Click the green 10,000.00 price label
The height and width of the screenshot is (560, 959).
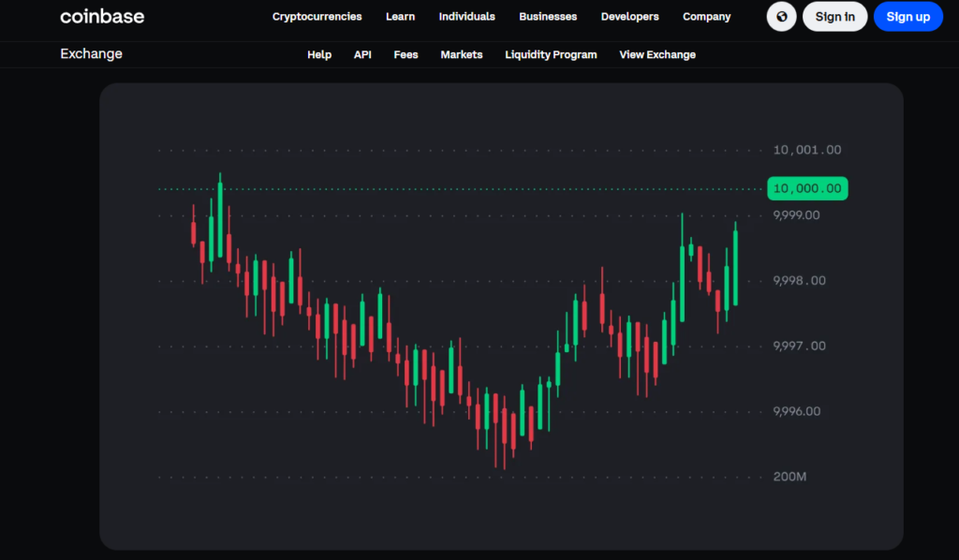[807, 188]
